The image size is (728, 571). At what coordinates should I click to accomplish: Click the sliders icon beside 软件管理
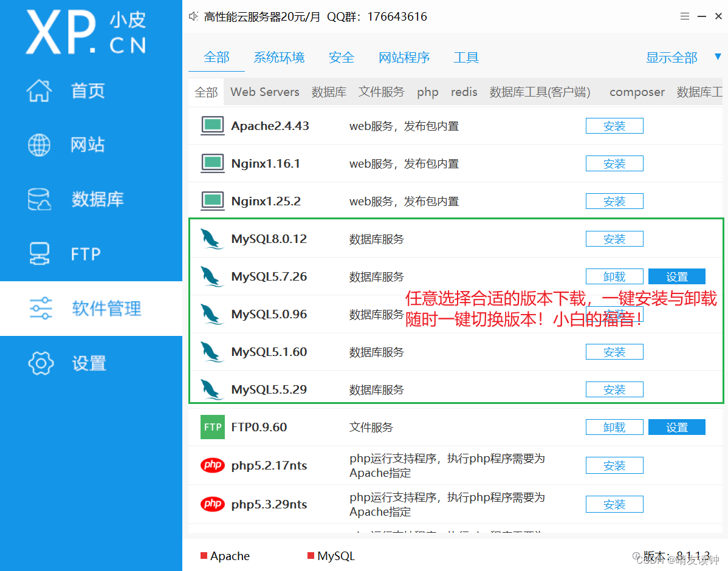pyautogui.click(x=41, y=308)
